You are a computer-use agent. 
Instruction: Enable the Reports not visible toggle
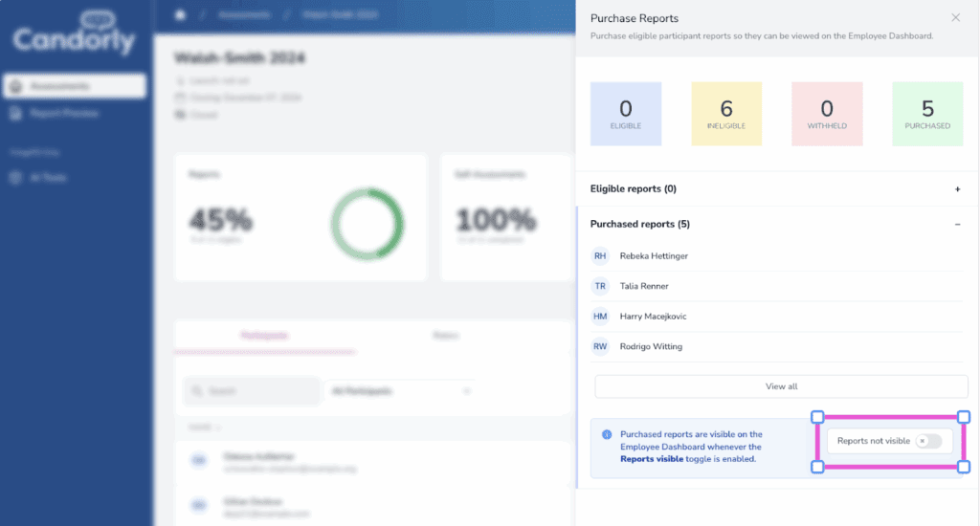point(927,441)
